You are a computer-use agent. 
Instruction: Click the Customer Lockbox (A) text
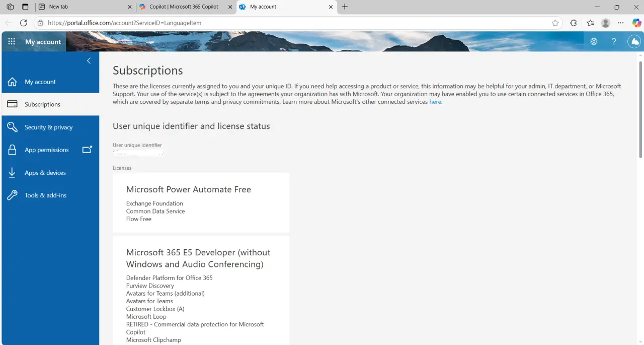(x=155, y=309)
